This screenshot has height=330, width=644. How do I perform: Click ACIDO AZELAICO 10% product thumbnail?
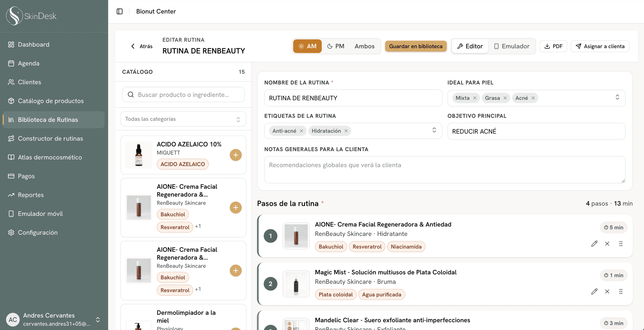[139, 155]
